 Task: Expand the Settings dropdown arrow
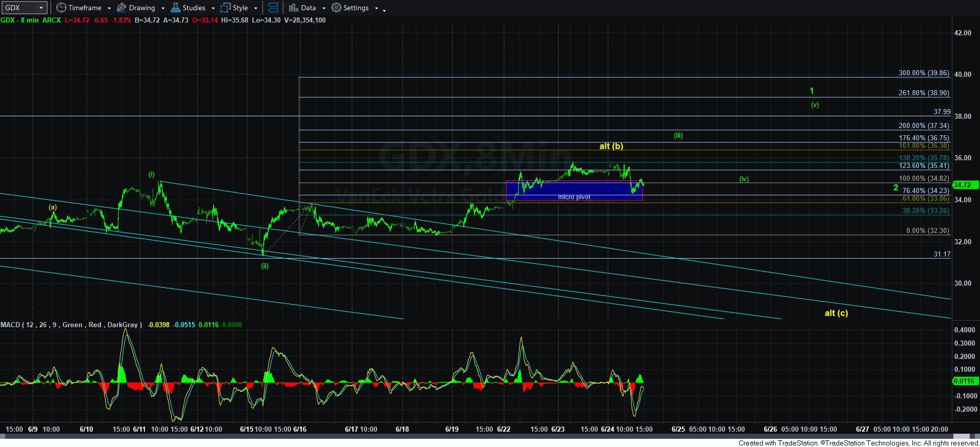pos(376,8)
